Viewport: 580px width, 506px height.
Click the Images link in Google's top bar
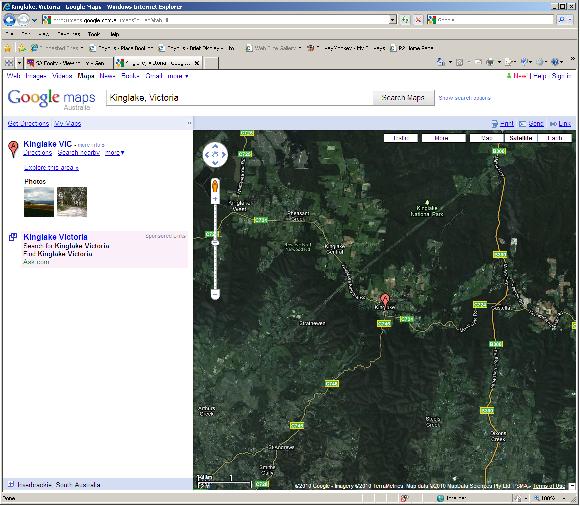(36, 76)
